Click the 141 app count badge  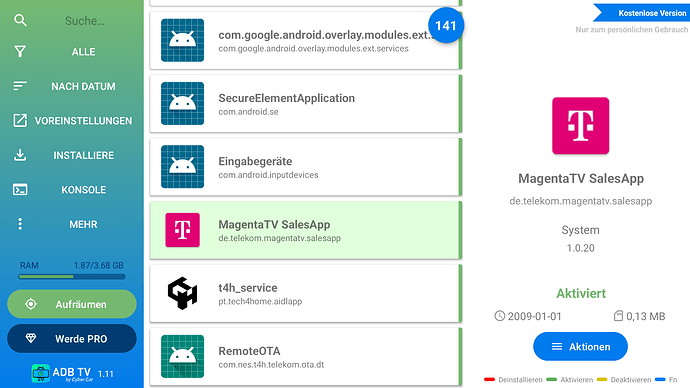[x=446, y=26]
